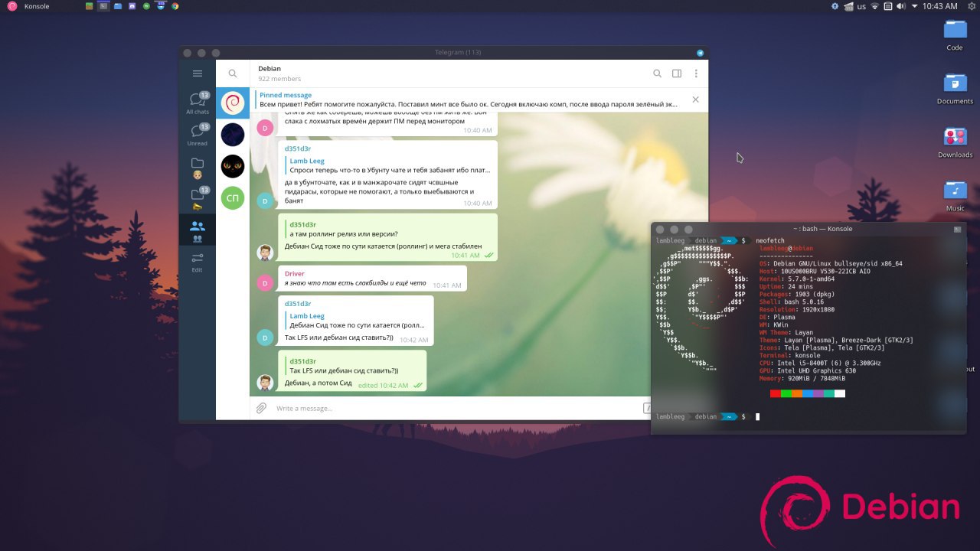980x551 pixels.
Task: Open Edit folders in Telegram sidebar
Action: [x=198, y=262]
